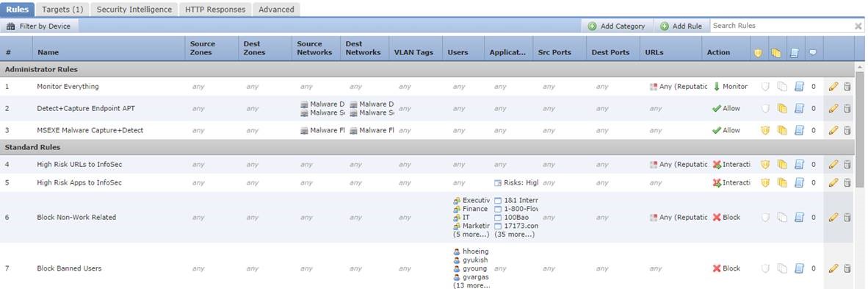Screen dimensions: 868x289
Task: Click the comments column header icon
Action: [x=813, y=52]
